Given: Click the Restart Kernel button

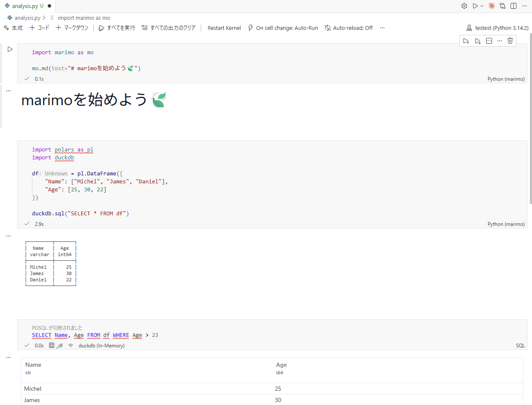Looking at the screenshot, I should click(224, 28).
